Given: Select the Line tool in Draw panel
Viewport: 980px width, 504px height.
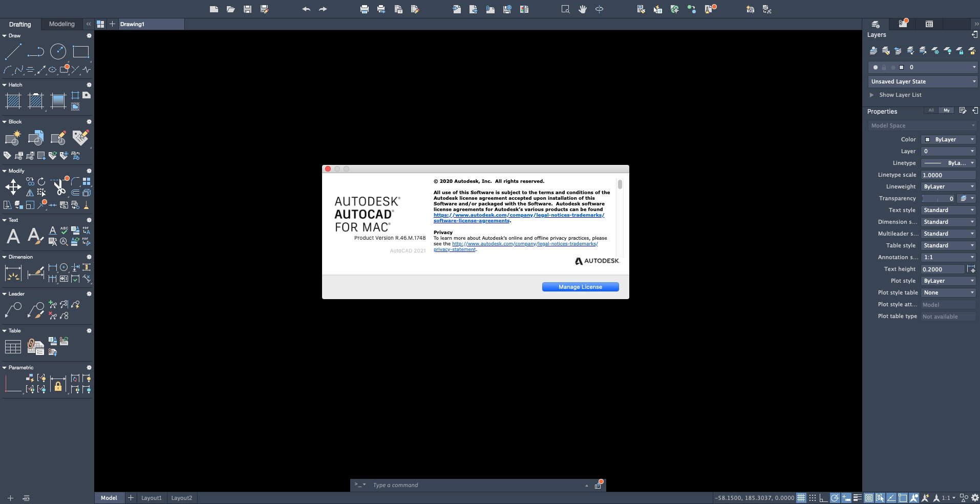Looking at the screenshot, I should [13, 51].
